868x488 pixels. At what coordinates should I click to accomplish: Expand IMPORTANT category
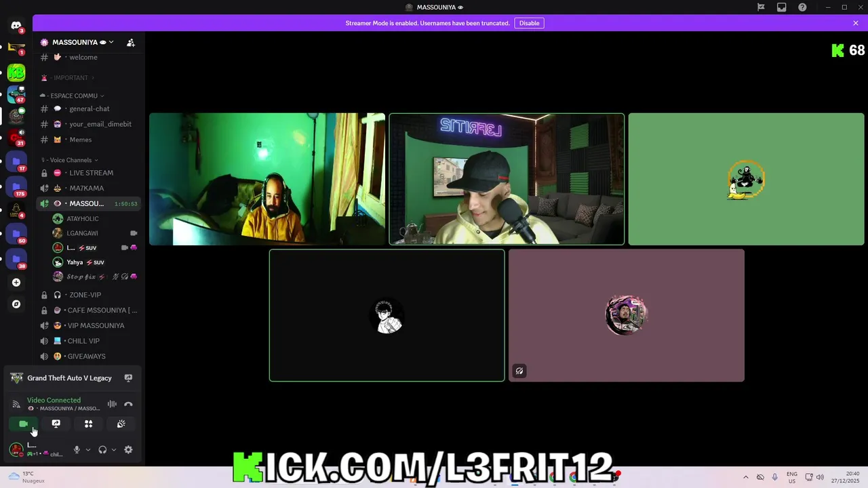(68, 77)
